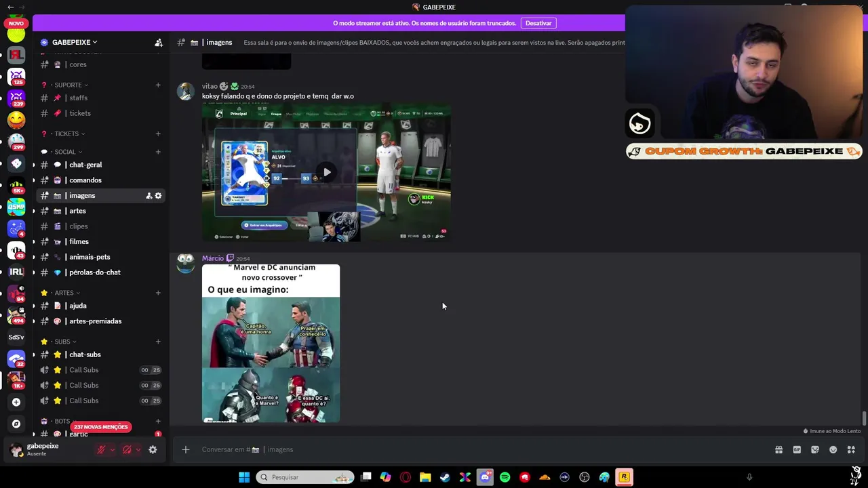Open the apps launcher in message bar

[851, 449]
